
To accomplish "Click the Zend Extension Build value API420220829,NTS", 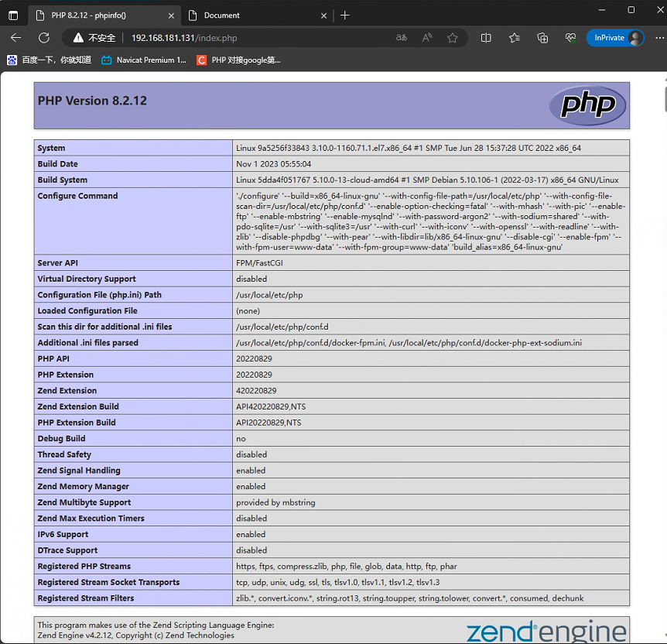I will (x=271, y=406).
